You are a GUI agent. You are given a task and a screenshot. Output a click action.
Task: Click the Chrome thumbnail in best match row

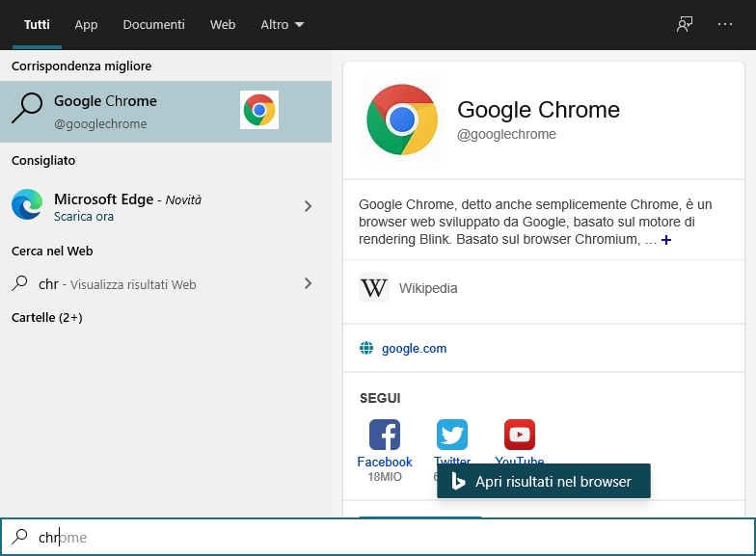[258, 110]
